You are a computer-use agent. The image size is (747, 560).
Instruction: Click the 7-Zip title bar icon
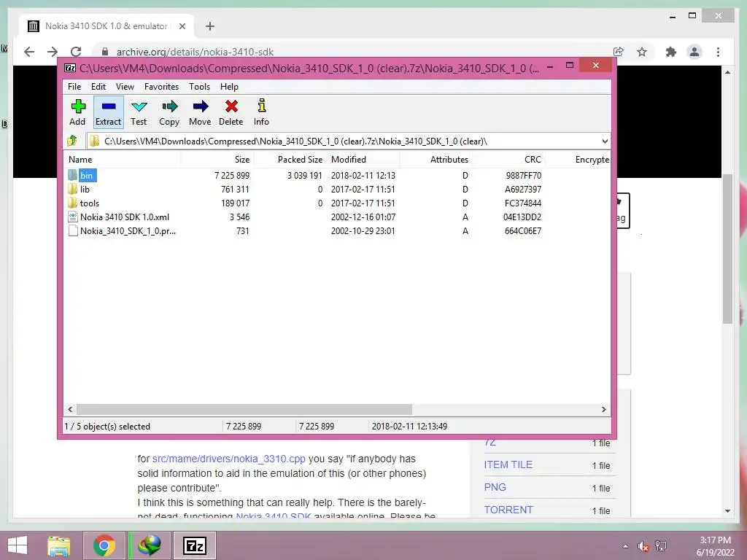(70, 68)
